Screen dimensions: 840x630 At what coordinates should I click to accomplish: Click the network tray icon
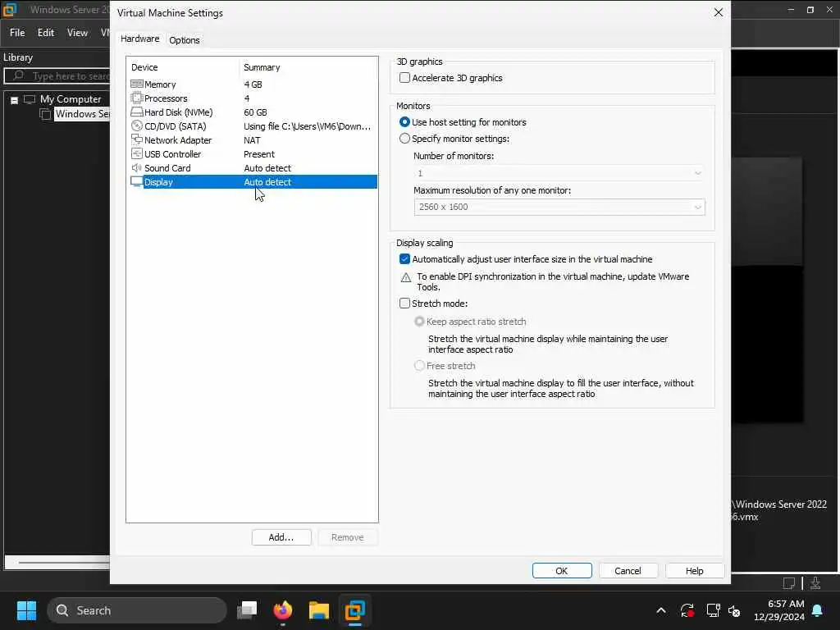(x=713, y=610)
